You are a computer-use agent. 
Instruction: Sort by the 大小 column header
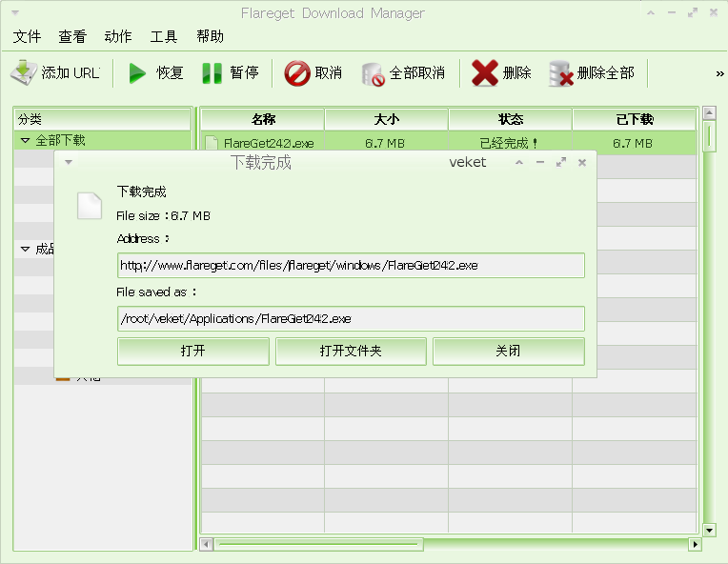click(x=386, y=119)
